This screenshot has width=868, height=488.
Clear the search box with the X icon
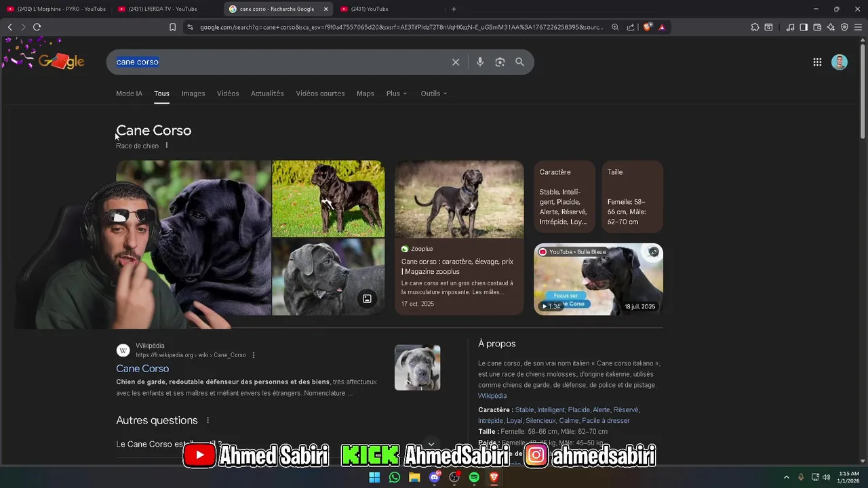click(456, 62)
